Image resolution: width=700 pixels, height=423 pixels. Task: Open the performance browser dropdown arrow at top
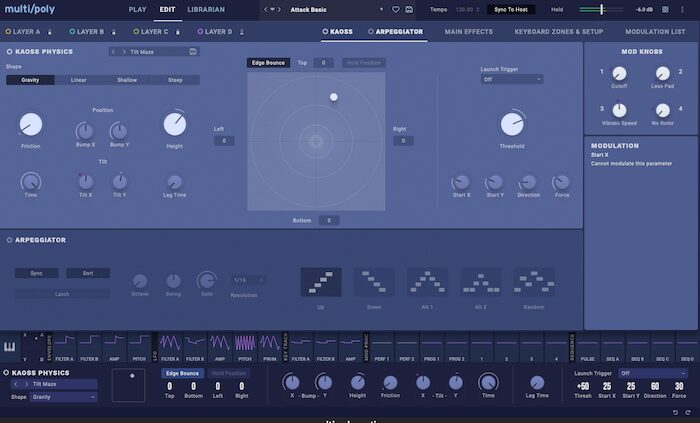click(x=272, y=9)
